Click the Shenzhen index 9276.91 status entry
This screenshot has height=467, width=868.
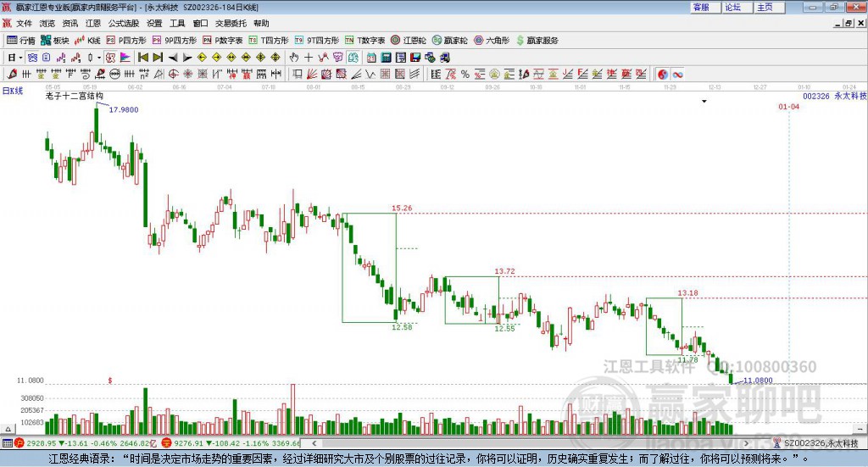coord(231,443)
